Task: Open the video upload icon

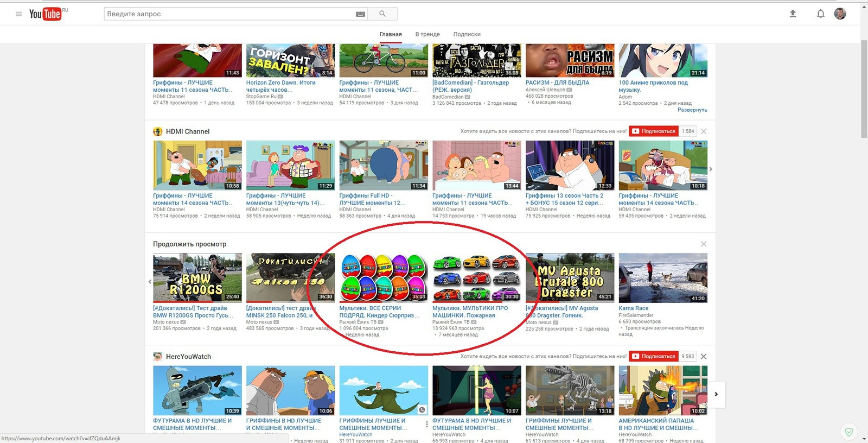Action: pos(793,14)
